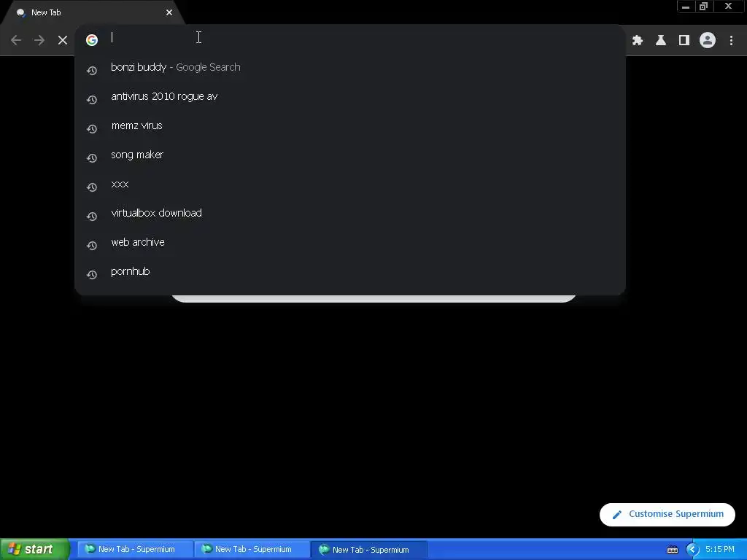747x560 pixels.
Task: Open the Extensions puzzle icon
Action: point(638,40)
